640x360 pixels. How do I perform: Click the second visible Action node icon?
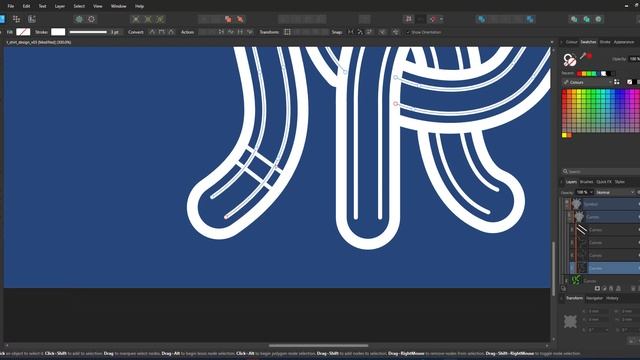tap(231, 32)
